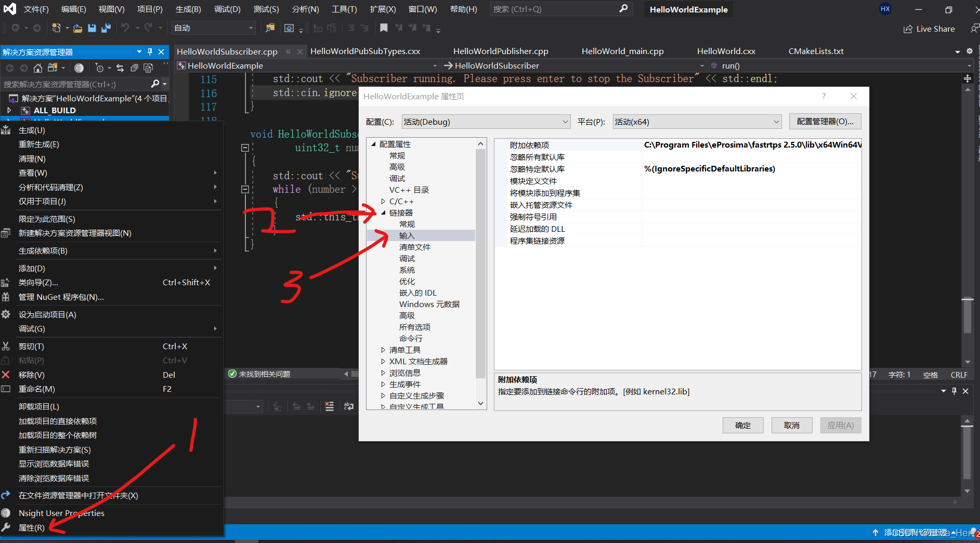Toggle the pin on Solution Explorer panel
Screen dimensions: 980x543
[150, 52]
